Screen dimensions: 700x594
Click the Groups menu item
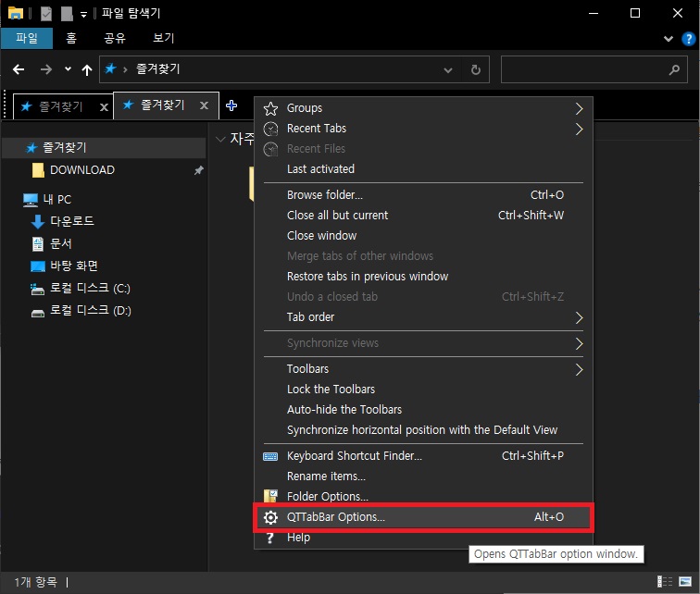coord(423,108)
